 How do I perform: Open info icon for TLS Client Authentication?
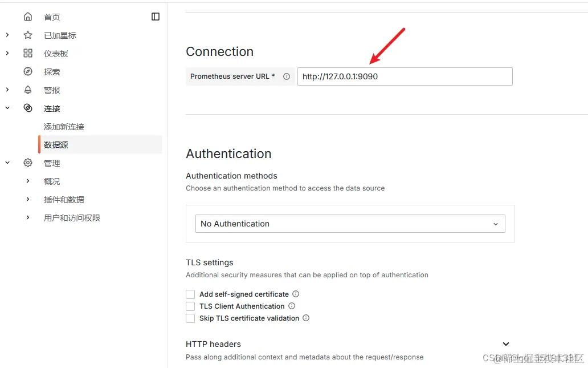tap(291, 306)
